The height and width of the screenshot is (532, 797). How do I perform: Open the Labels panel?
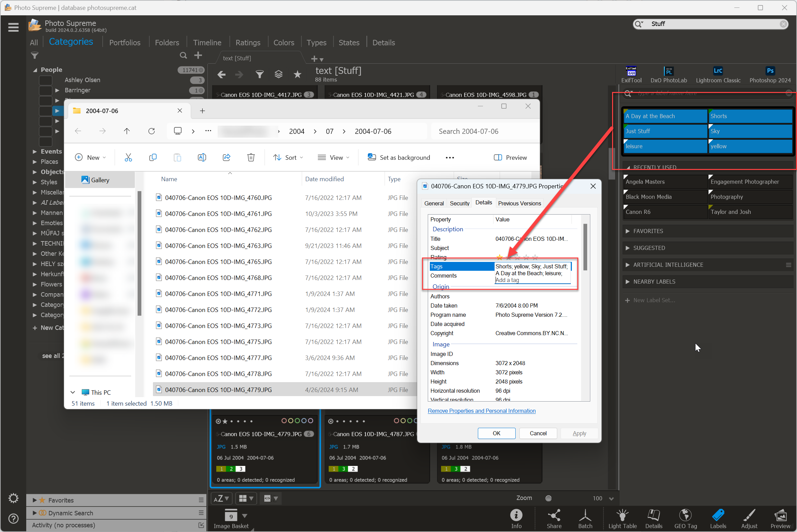coord(718,519)
